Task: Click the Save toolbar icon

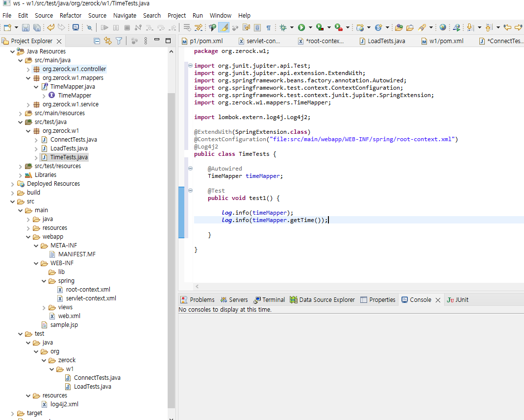Action: (25, 28)
